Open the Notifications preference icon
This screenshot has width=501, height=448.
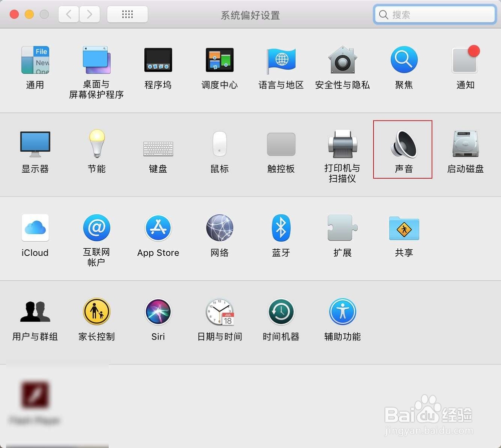pyautogui.click(x=464, y=60)
